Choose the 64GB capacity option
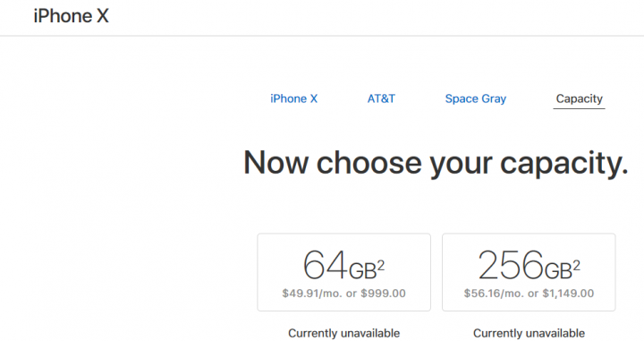Image resolution: width=644 pixels, height=341 pixels. [344, 272]
